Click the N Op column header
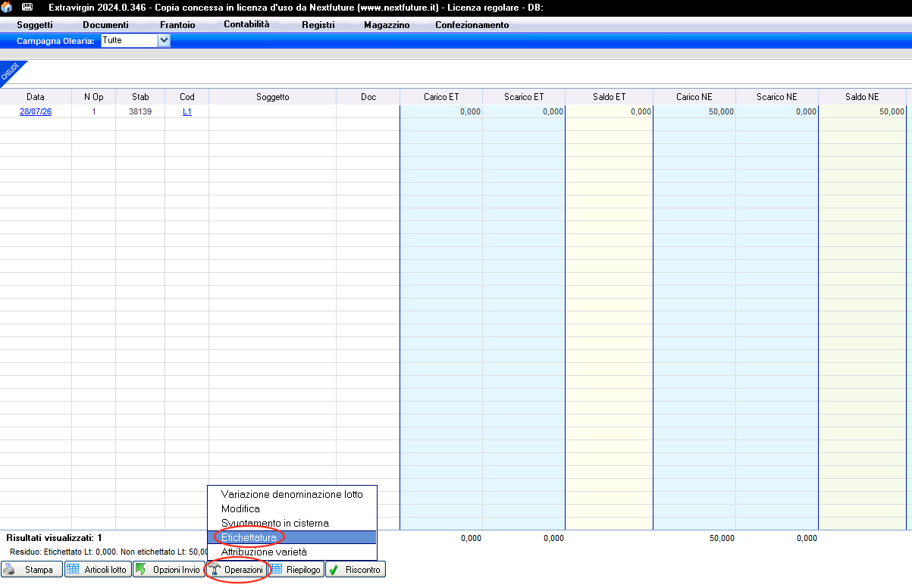This screenshot has height=588, width=912. point(94,97)
